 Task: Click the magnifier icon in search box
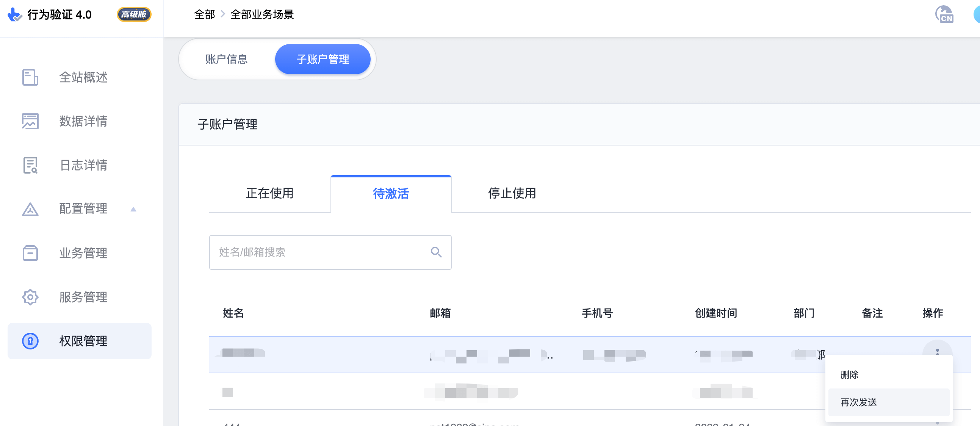(x=436, y=252)
